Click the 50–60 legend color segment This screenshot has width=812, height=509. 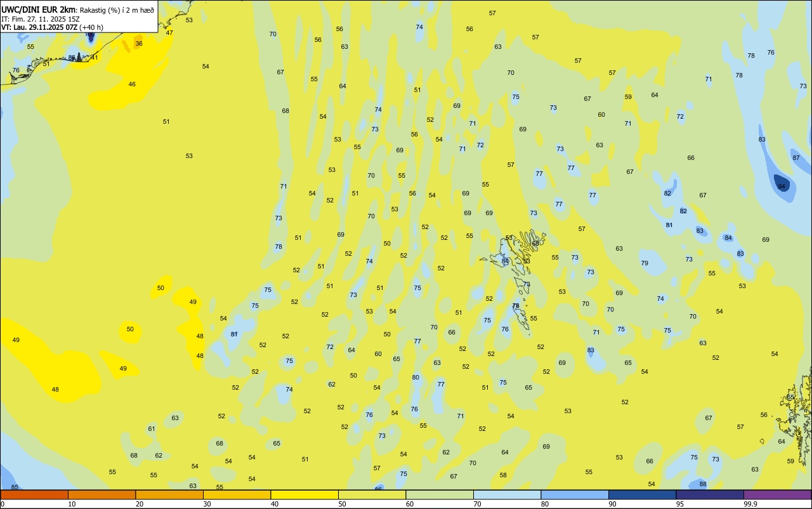tap(372, 494)
